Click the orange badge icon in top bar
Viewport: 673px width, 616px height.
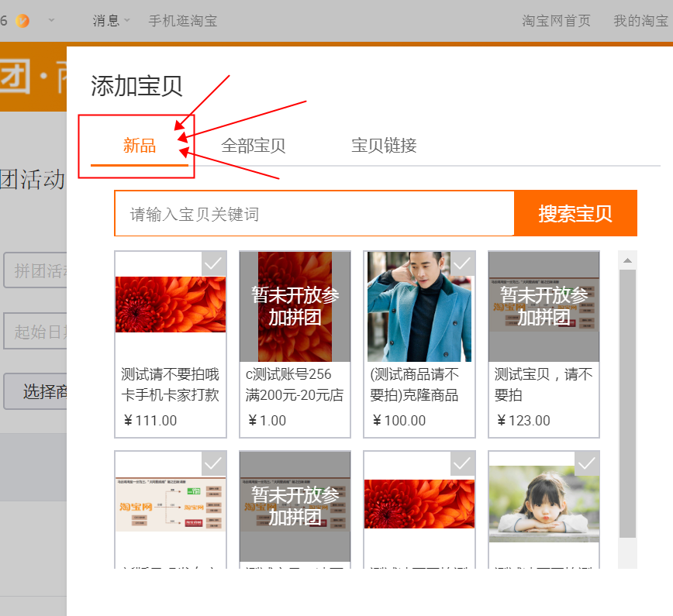coord(22,21)
